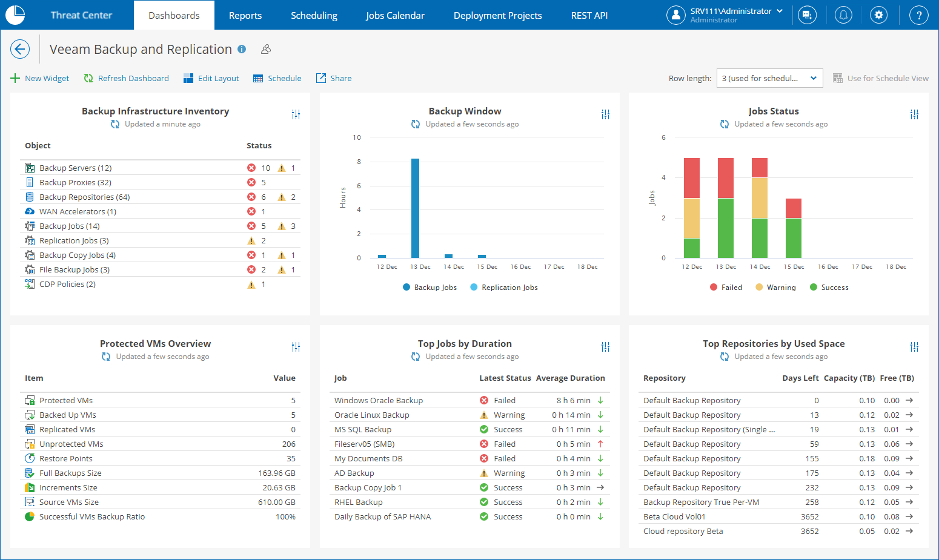Toggle Success series in Jobs Status legend

[x=829, y=288]
